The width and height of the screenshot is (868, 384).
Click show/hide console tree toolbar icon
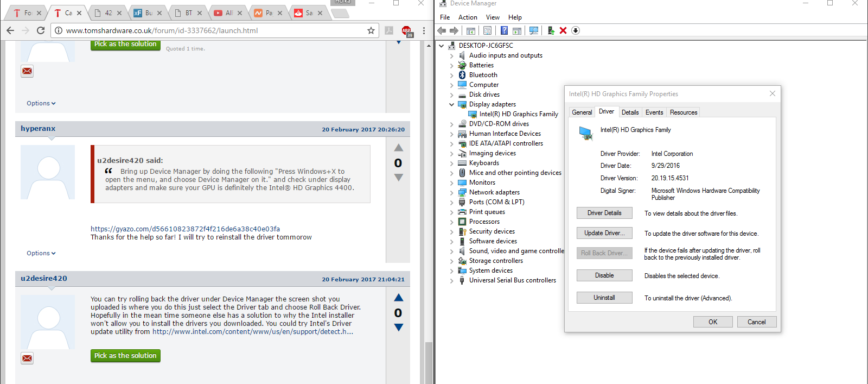pyautogui.click(x=471, y=30)
